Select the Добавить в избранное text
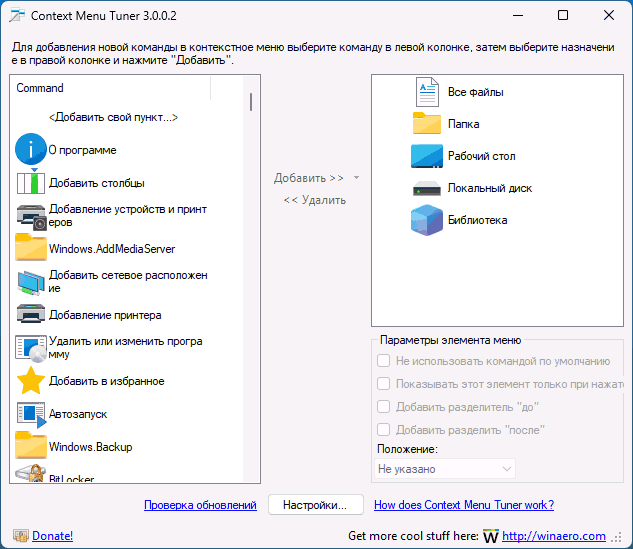Viewport: 633px width, 549px height. pyautogui.click(x=107, y=381)
